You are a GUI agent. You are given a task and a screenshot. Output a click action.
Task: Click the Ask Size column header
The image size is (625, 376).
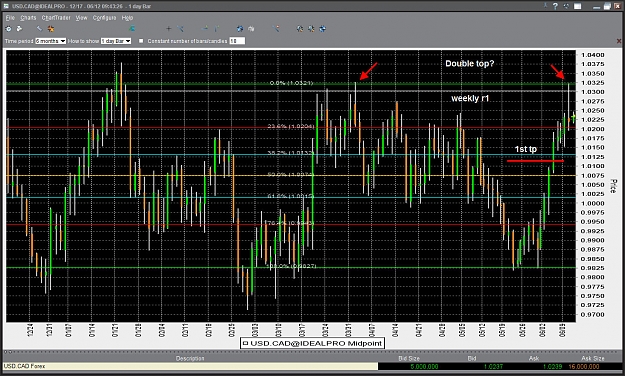click(x=592, y=358)
